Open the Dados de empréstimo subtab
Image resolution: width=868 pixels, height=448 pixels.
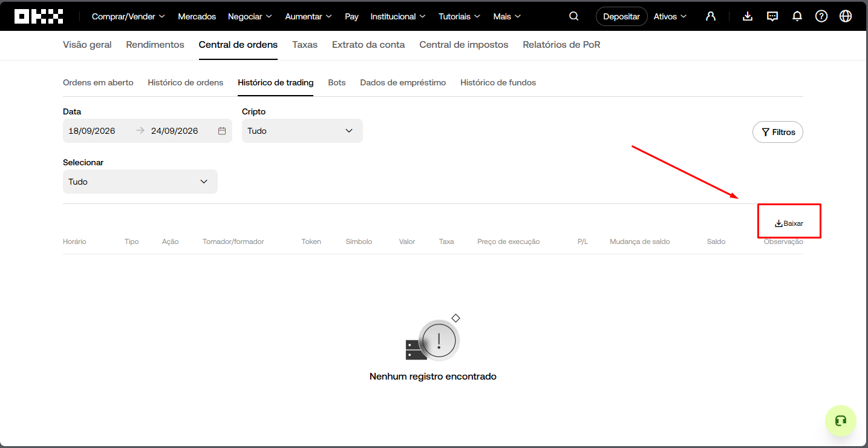(403, 82)
